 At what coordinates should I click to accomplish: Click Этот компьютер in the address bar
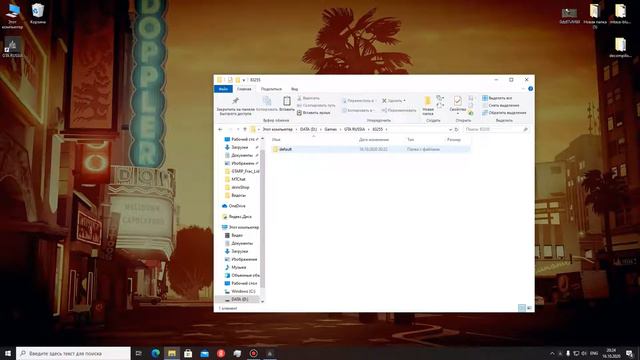[278, 129]
